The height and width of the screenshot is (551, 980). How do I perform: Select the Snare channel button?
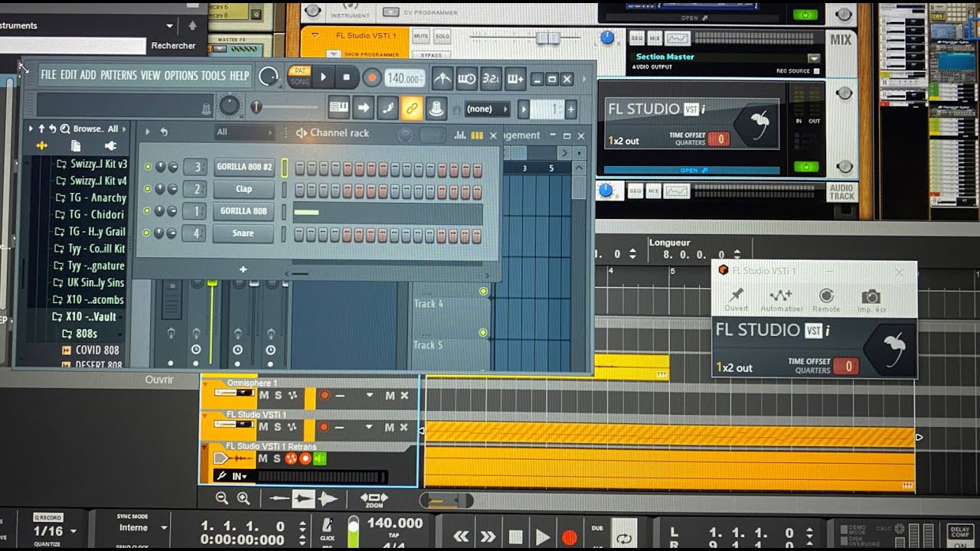click(243, 233)
